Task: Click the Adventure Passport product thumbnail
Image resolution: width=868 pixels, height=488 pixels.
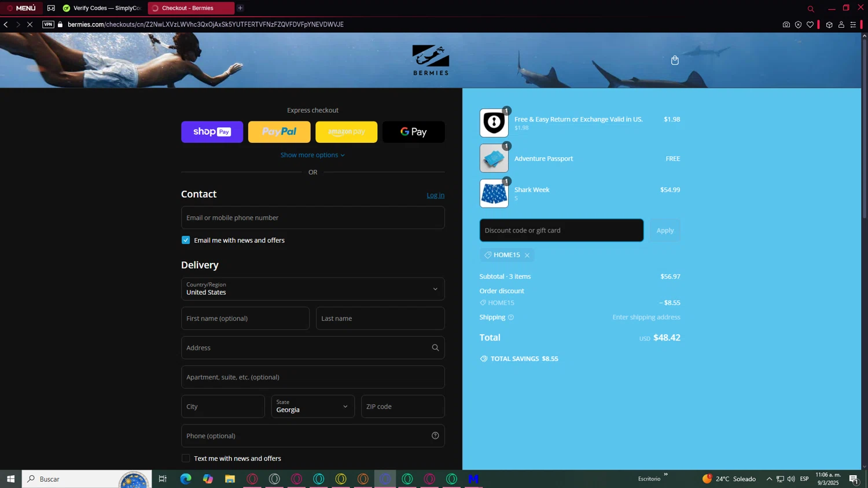Action: (494, 158)
